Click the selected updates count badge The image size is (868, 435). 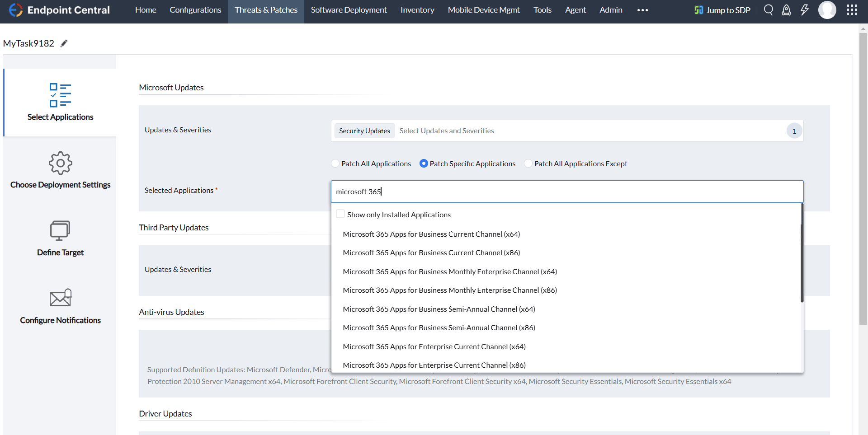[x=794, y=131]
